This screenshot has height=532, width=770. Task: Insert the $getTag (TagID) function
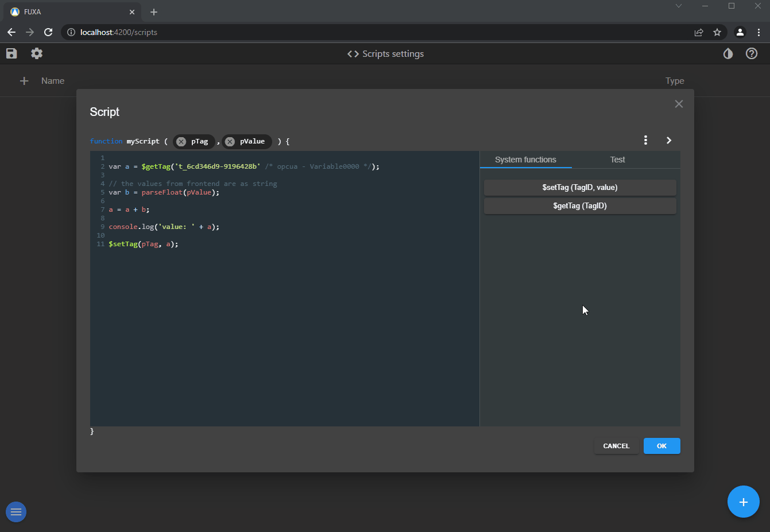pyautogui.click(x=580, y=206)
